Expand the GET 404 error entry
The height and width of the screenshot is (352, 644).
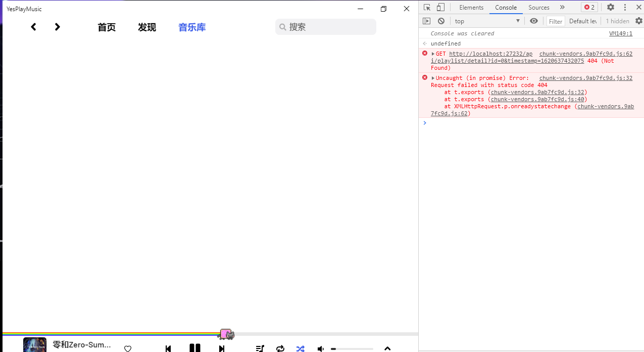tap(433, 54)
